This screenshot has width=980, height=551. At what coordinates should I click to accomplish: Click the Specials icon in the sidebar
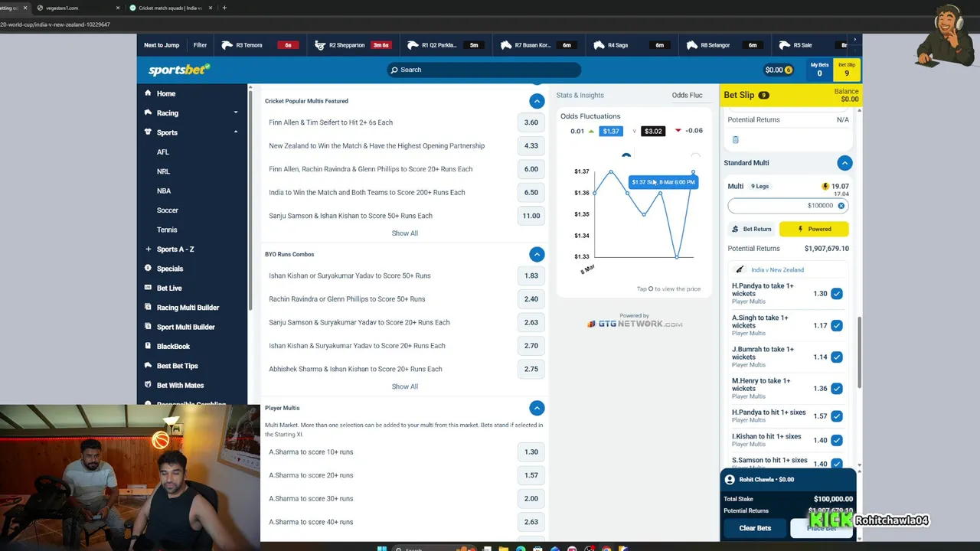(149, 269)
